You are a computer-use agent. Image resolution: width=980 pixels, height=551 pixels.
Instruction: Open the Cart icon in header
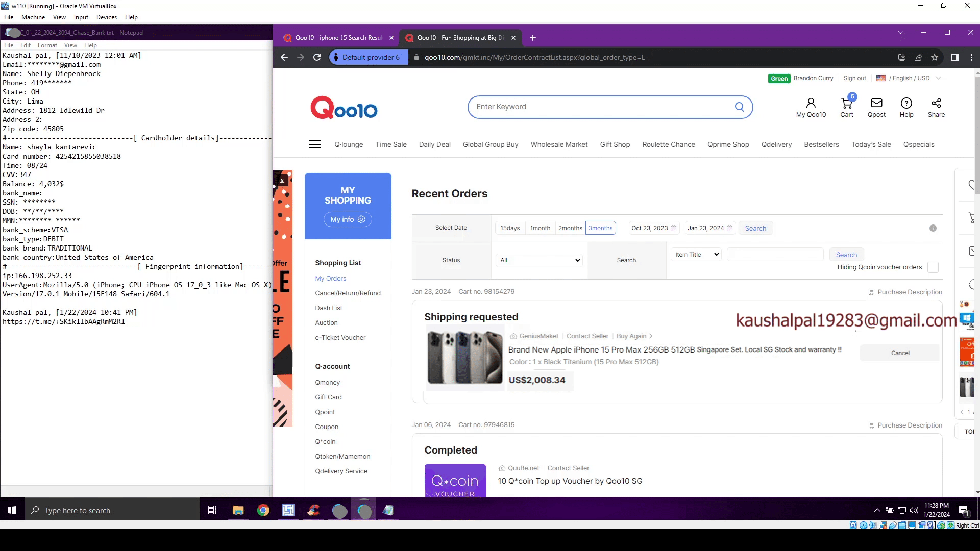tap(846, 104)
